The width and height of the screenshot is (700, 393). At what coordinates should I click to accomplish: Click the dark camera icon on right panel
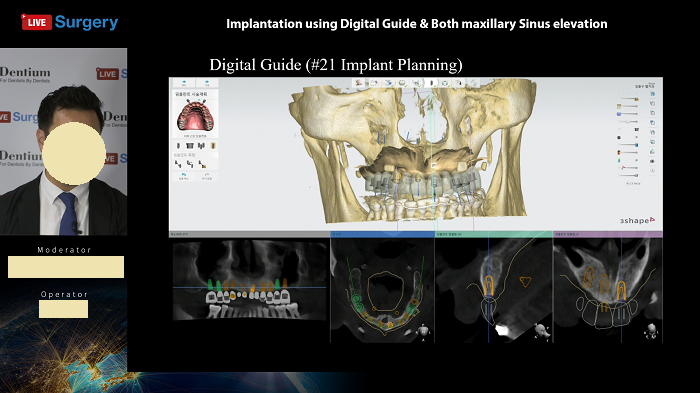[652, 161]
